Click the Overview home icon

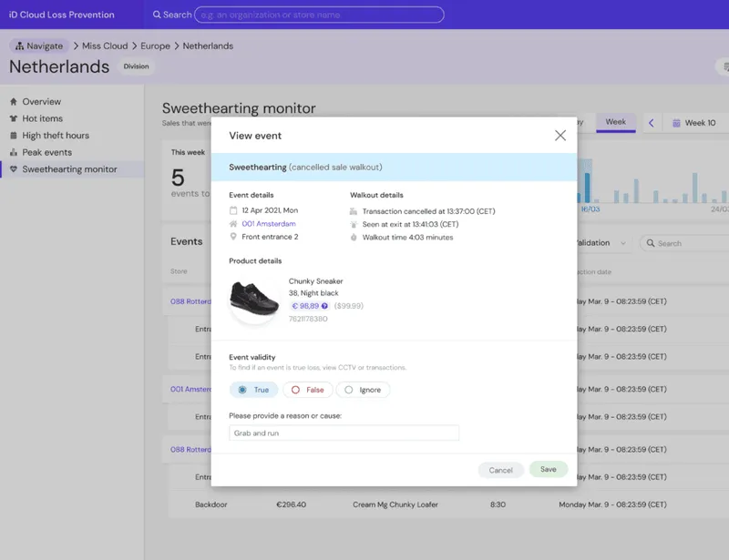tap(14, 101)
